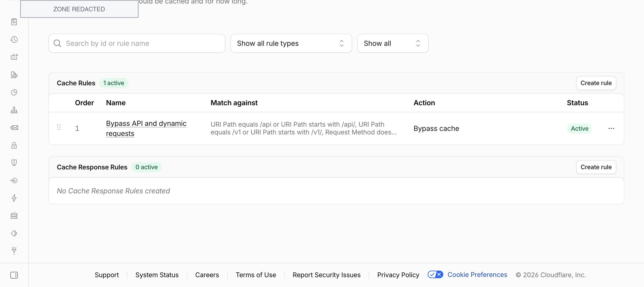This screenshot has height=287, width=644.
Task: Click Create rule in Cache Rules section
Action: 596,83
